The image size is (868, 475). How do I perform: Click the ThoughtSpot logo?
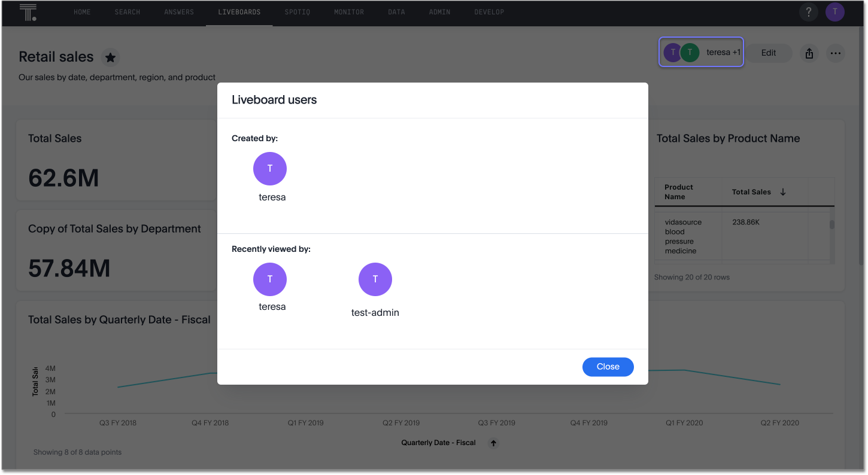tap(28, 11)
